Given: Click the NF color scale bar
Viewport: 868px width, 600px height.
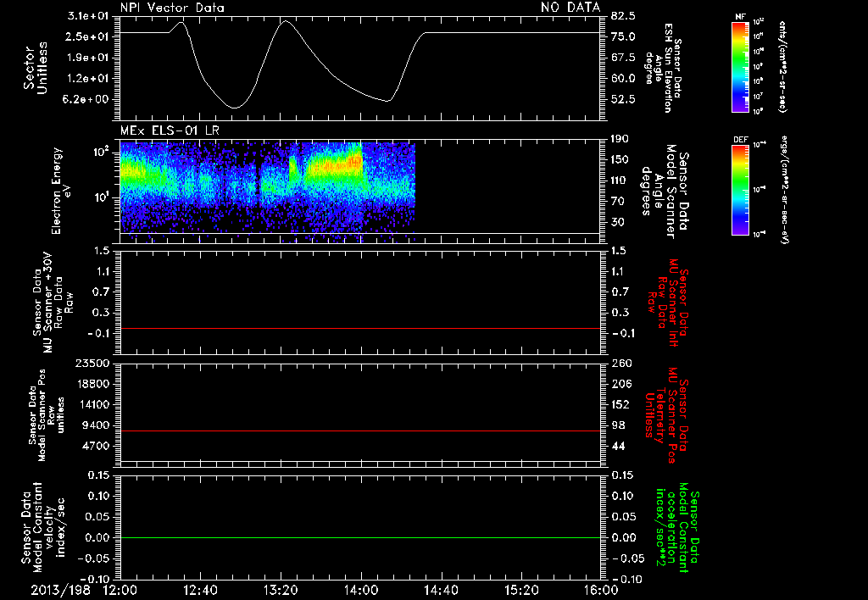Looking at the screenshot, I should click(x=740, y=67).
